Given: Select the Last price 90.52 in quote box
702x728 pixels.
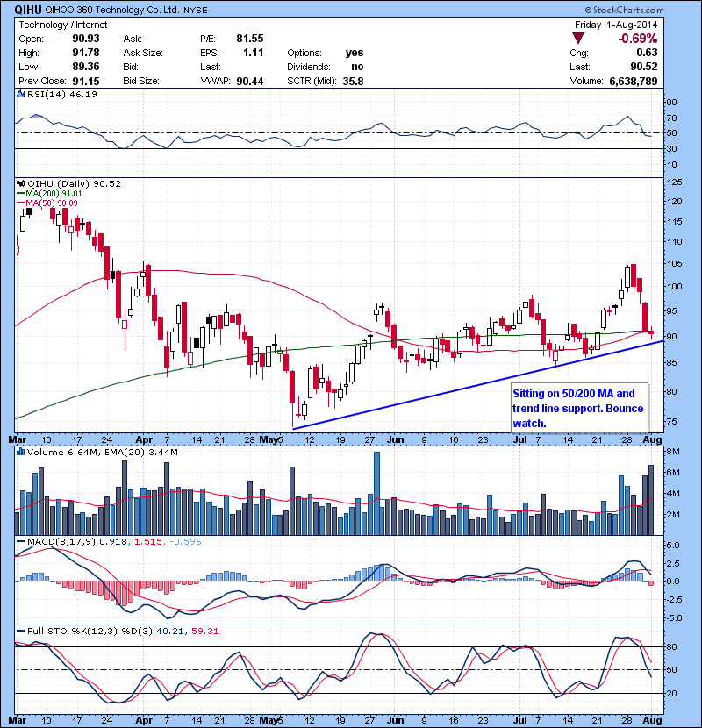Looking at the screenshot, I should 644,67.
